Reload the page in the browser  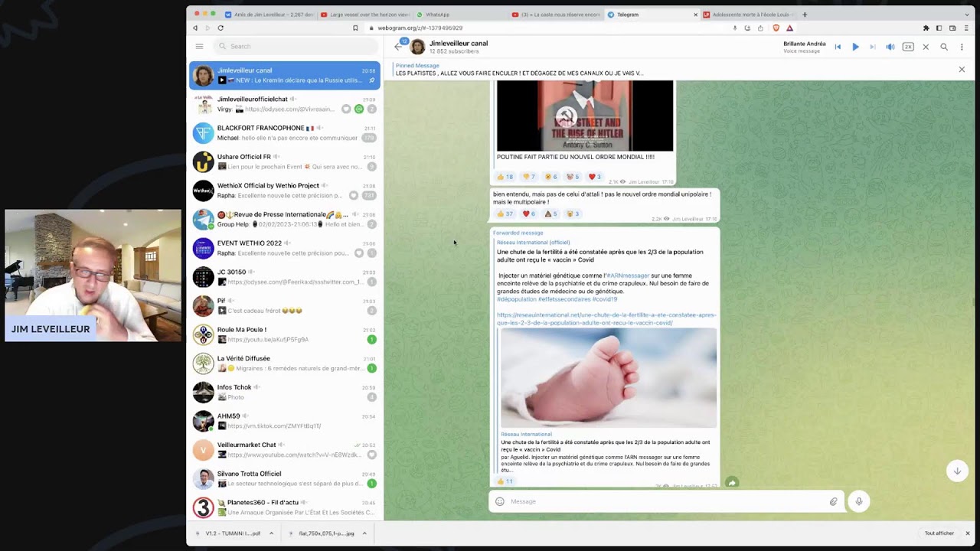pos(220,28)
